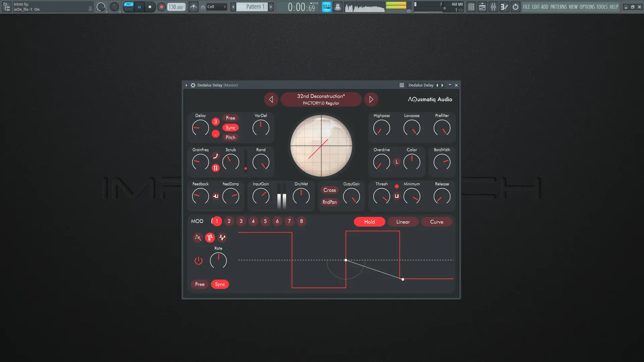
Task: Toggle Free mode for the modulator
Action: click(x=200, y=284)
